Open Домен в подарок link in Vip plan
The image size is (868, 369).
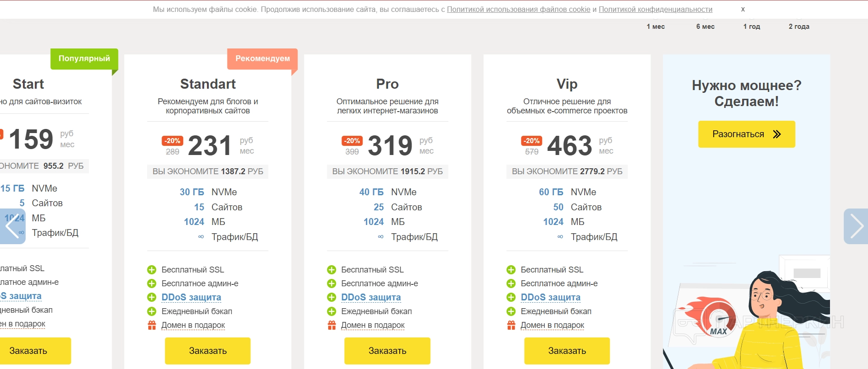[552, 325]
